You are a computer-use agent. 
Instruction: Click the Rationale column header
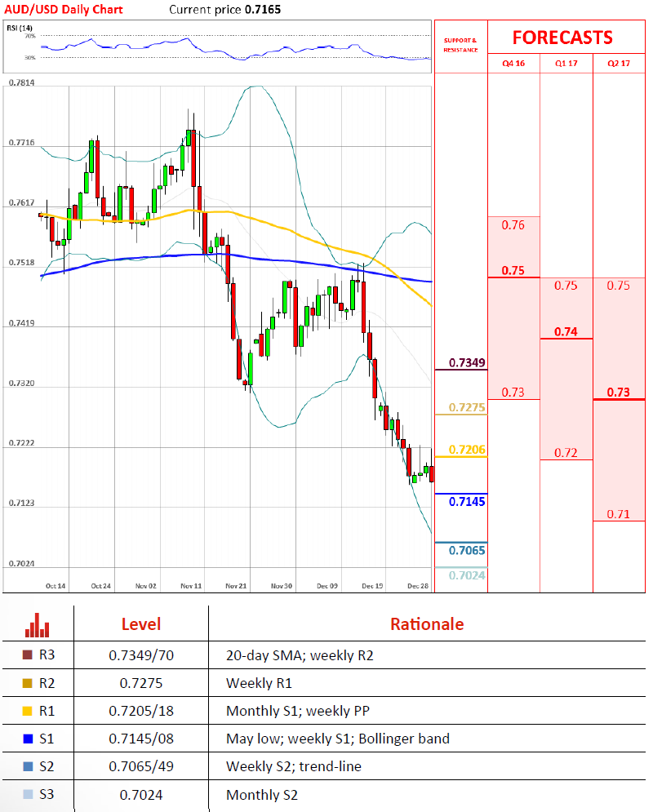[426, 624]
